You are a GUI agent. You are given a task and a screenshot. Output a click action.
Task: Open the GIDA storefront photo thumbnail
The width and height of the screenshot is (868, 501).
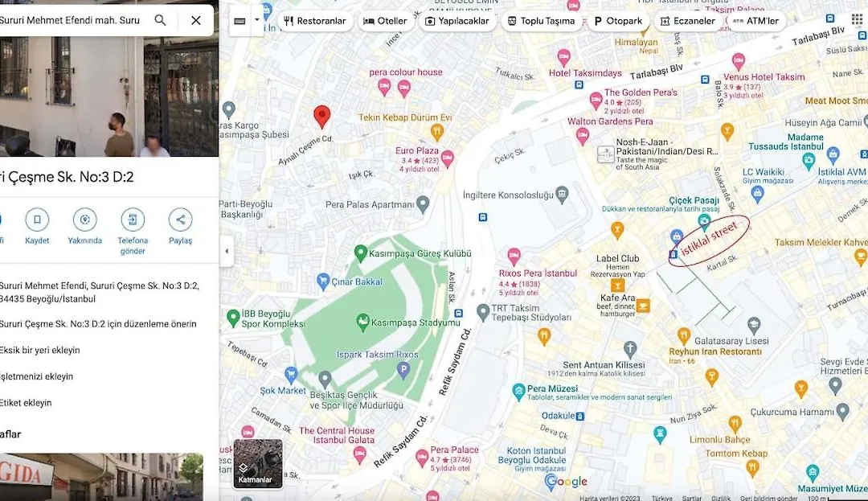[101, 477]
